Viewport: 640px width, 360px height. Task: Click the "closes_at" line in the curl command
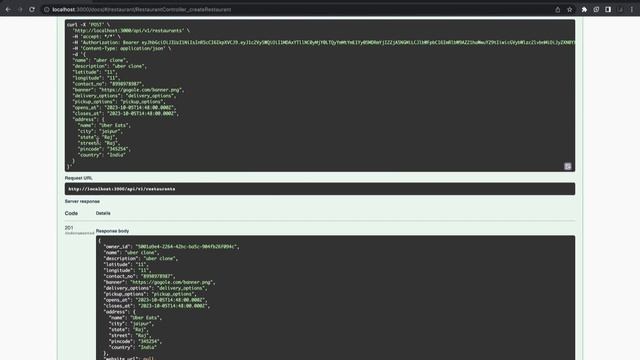(x=126, y=113)
